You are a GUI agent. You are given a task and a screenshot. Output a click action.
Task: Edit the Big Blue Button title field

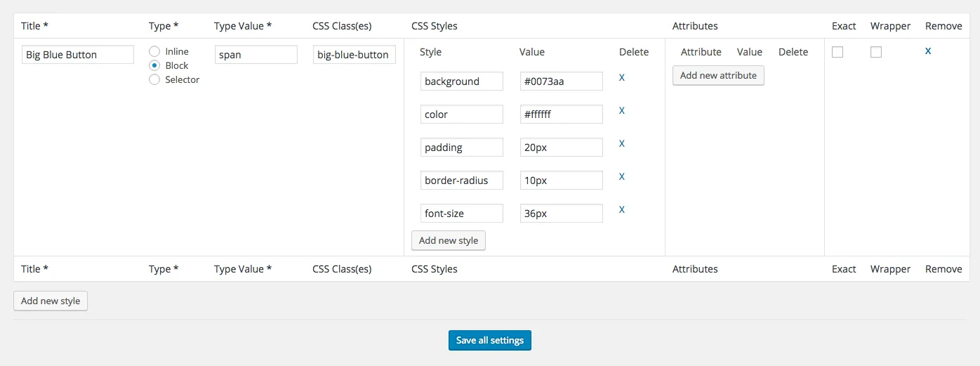click(x=78, y=55)
